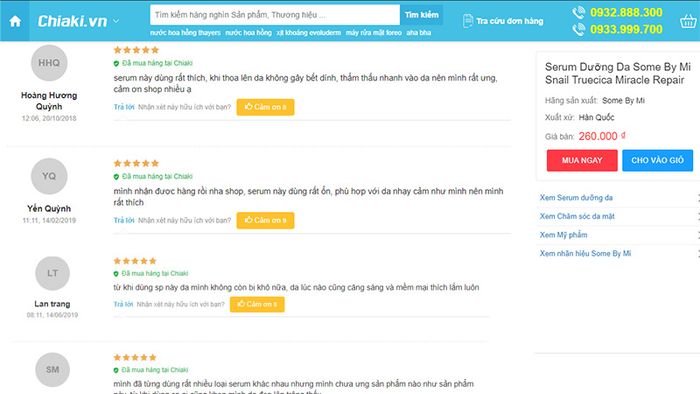This screenshot has width=700, height=394.
Task: Select review timestamp 12:06, 20/10/2018
Action: coord(49,119)
